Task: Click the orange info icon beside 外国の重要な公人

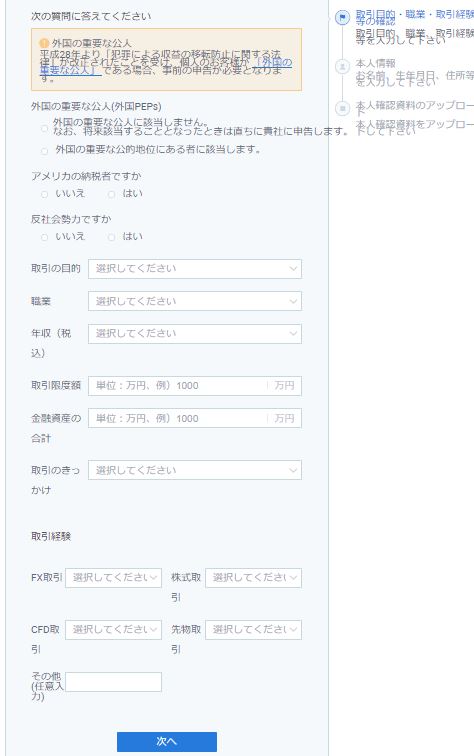Action: click(x=44, y=43)
